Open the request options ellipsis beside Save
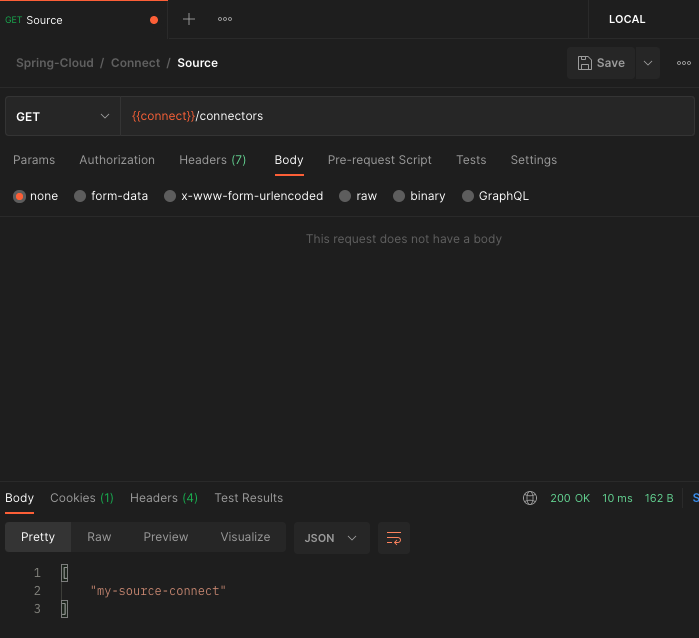The height and width of the screenshot is (638, 699). 684,63
